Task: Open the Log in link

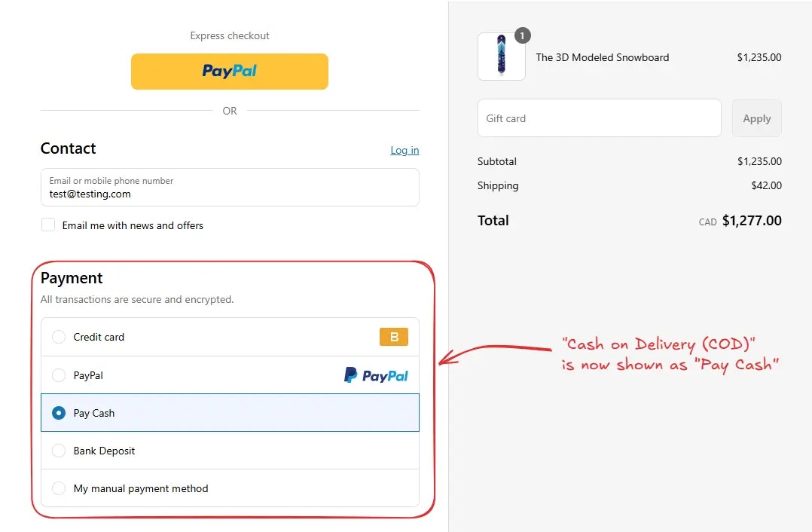Action: tap(404, 150)
